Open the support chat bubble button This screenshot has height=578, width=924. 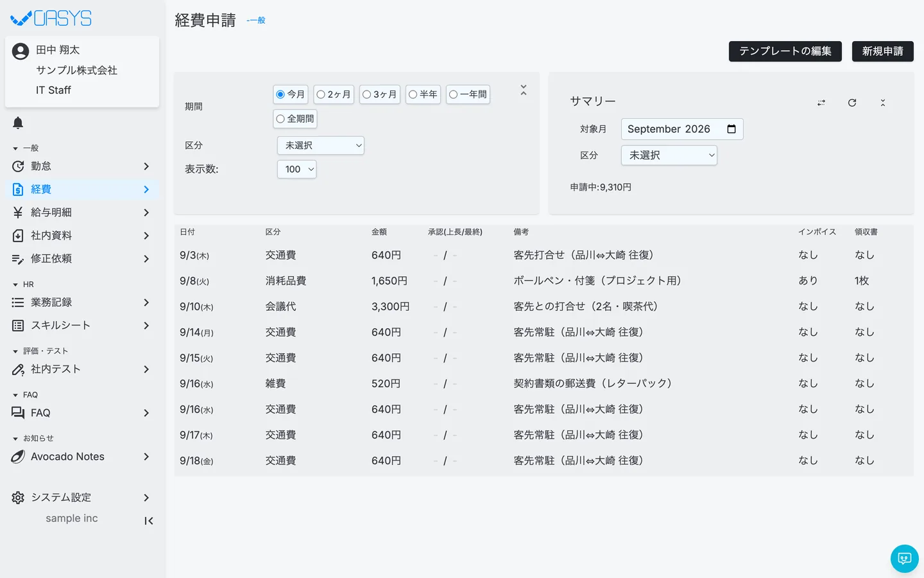tap(905, 559)
